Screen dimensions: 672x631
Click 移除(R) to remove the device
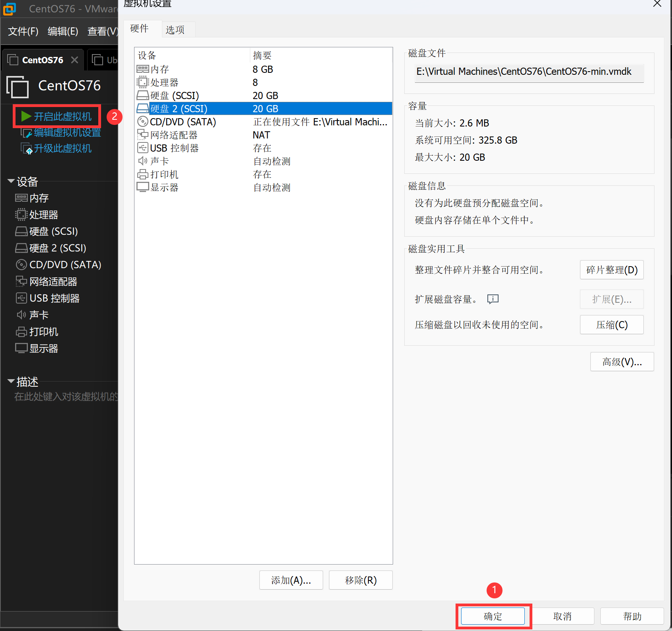point(361,580)
